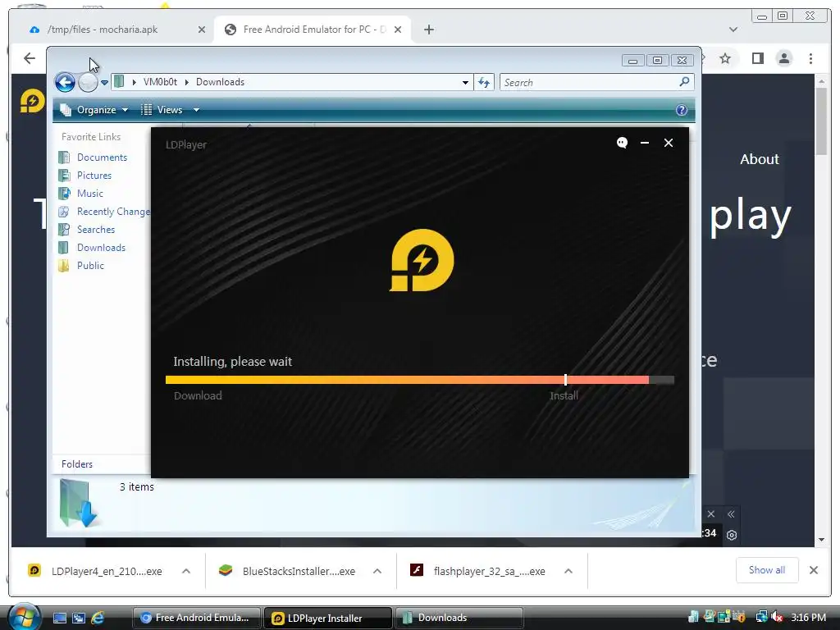Expand BlueStacksInstaller download options chevron

coord(377,571)
